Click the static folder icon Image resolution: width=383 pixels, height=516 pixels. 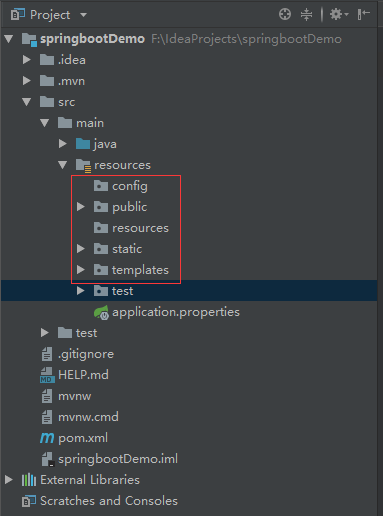[x=101, y=249]
